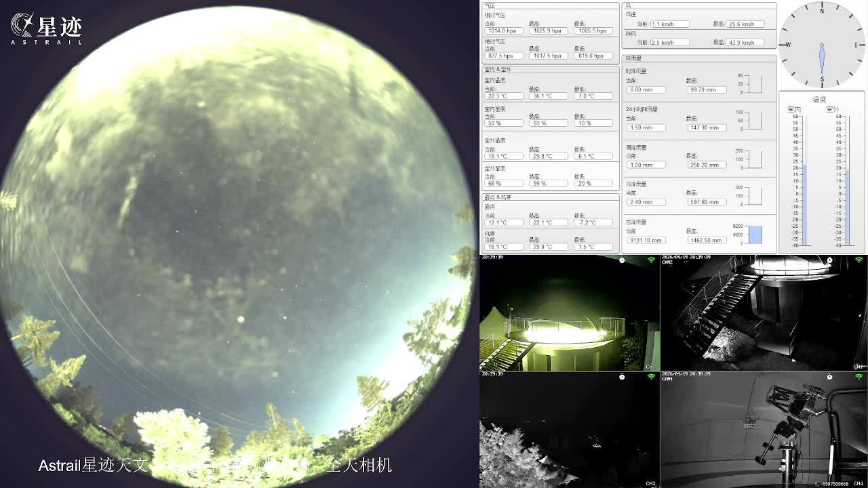
Task: Click the Astrail star-trail logo
Action: tap(46, 28)
